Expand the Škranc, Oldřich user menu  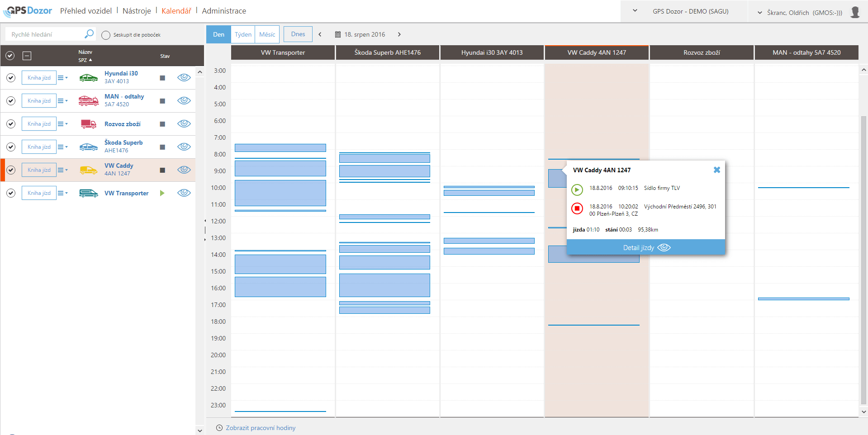pyautogui.click(x=759, y=13)
